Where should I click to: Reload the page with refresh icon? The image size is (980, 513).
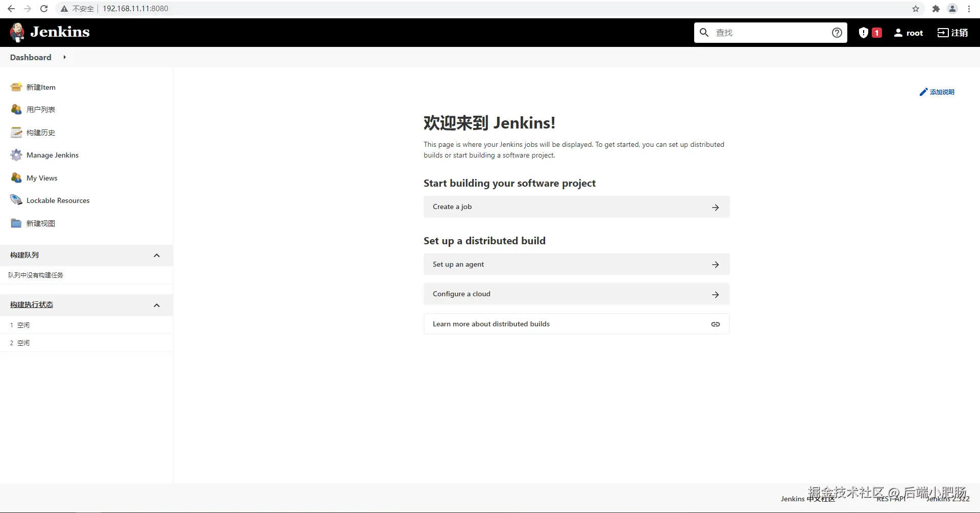[44, 9]
